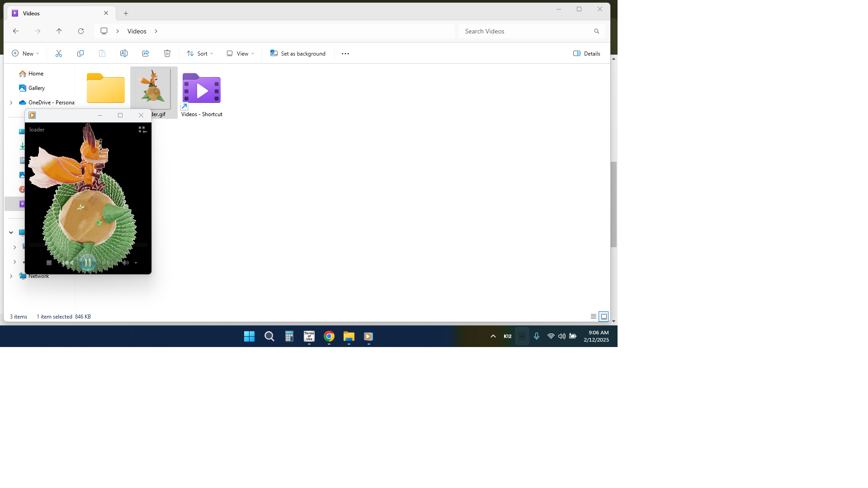868x488 pixels.
Task: Rename the selected file
Action: [124, 53]
